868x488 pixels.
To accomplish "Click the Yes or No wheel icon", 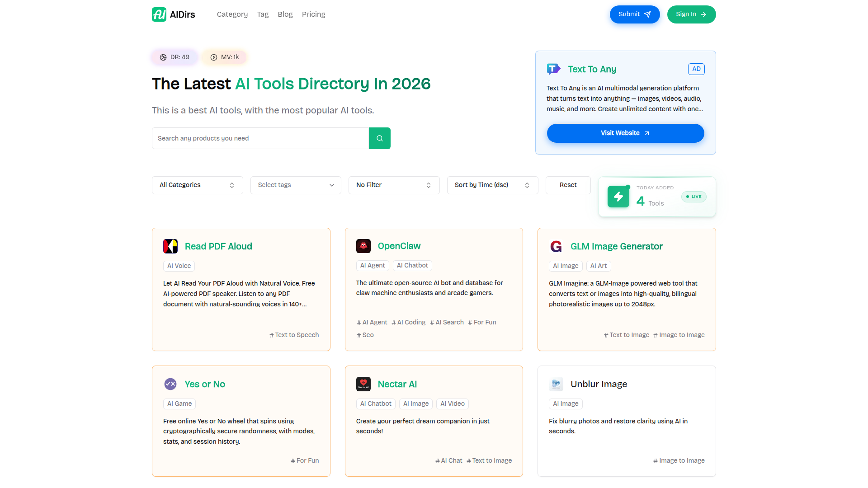I will tap(170, 384).
